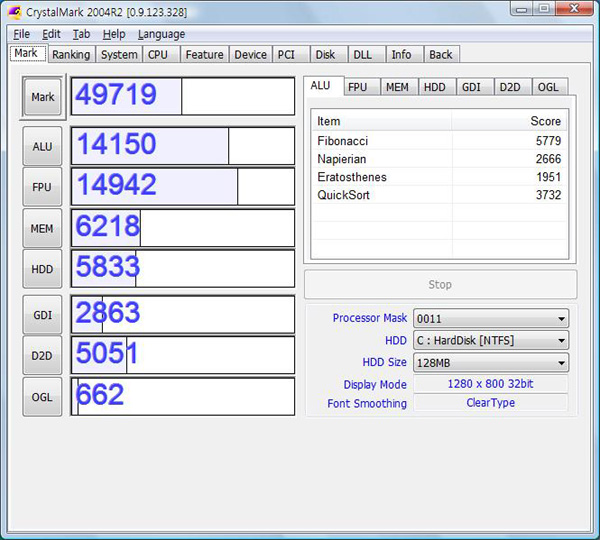Select the Fibonacci row

(439, 141)
